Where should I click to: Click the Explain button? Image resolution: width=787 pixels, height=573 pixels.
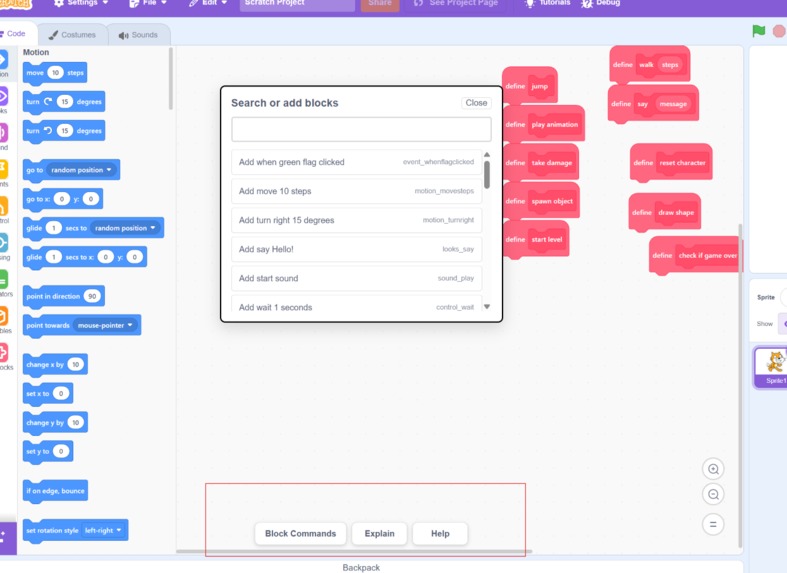click(x=379, y=533)
